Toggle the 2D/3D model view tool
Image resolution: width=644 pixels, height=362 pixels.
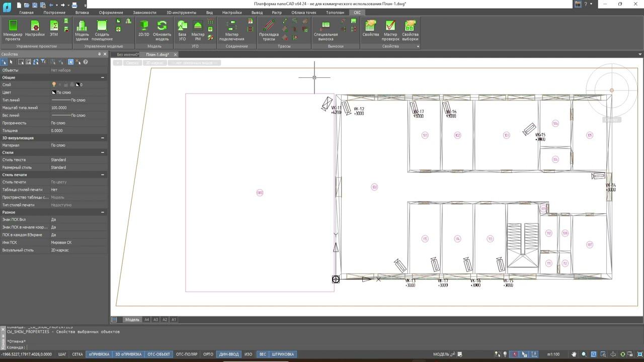[143, 28]
